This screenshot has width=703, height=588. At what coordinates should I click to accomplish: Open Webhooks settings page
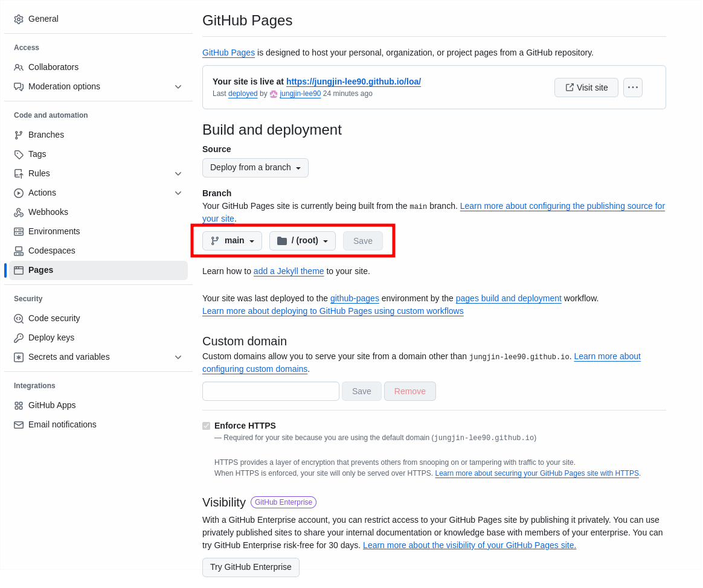tap(98, 212)
